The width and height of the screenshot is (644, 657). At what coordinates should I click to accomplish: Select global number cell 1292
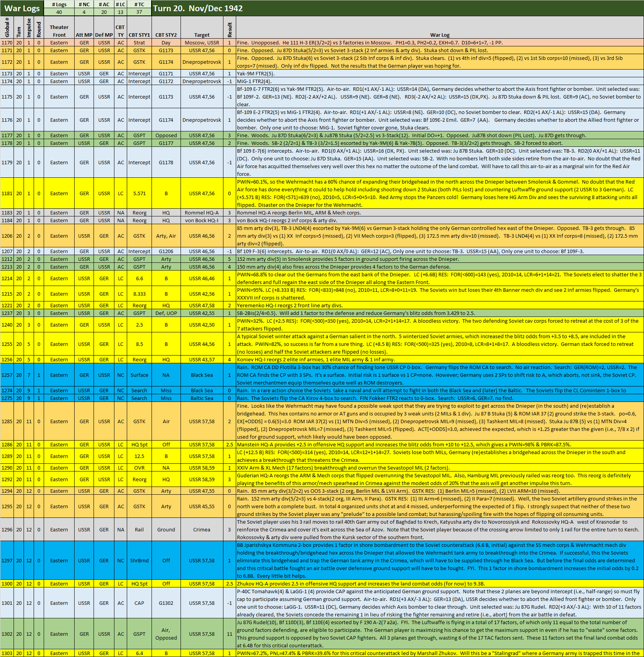[7, 479]
